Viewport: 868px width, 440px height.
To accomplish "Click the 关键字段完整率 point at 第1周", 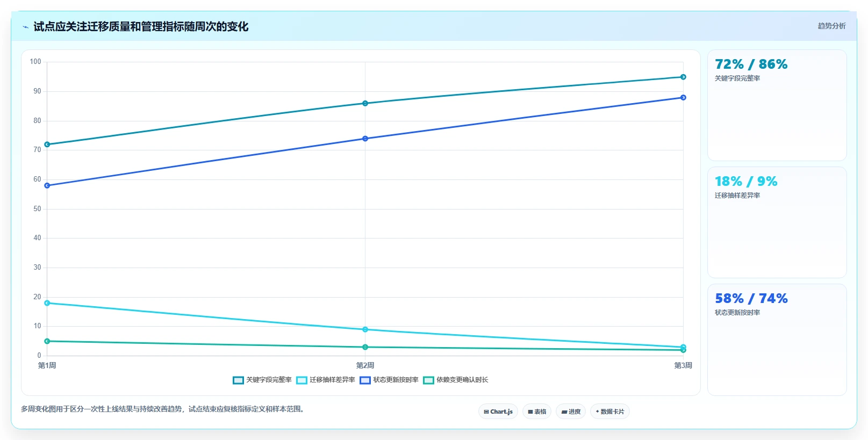I will tap(47, 145).
